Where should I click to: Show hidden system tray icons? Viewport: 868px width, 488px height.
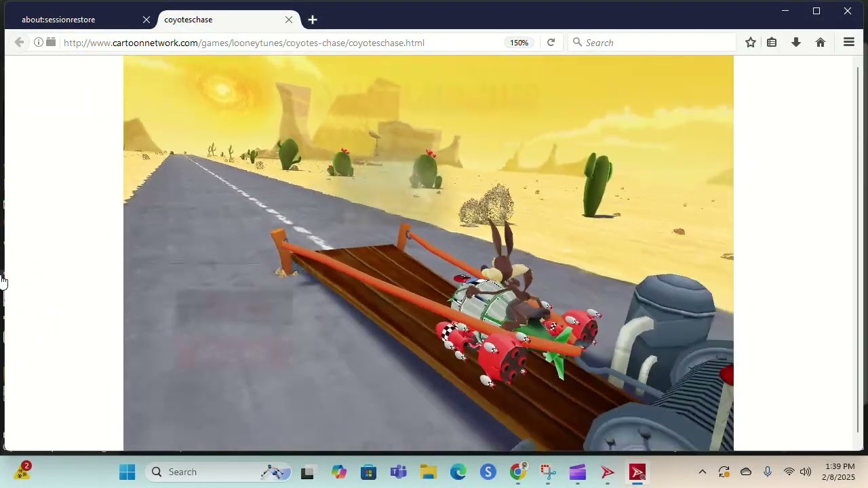(x=703, y=472)
